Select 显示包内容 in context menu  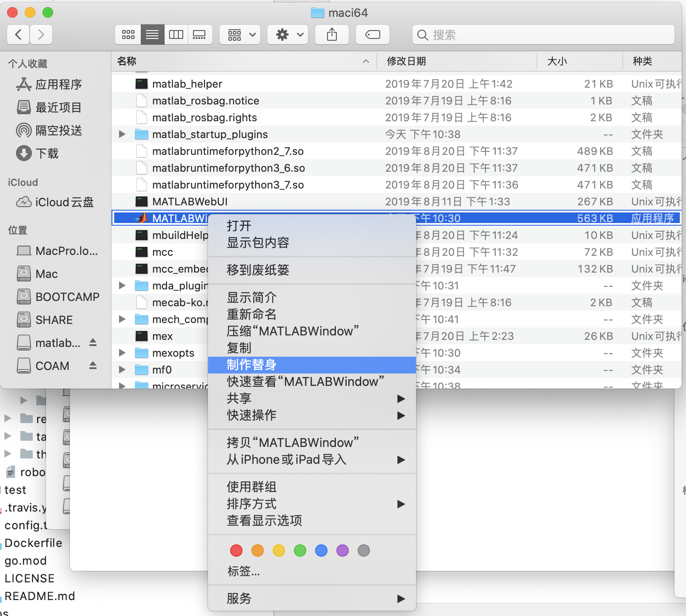(258, 243)
